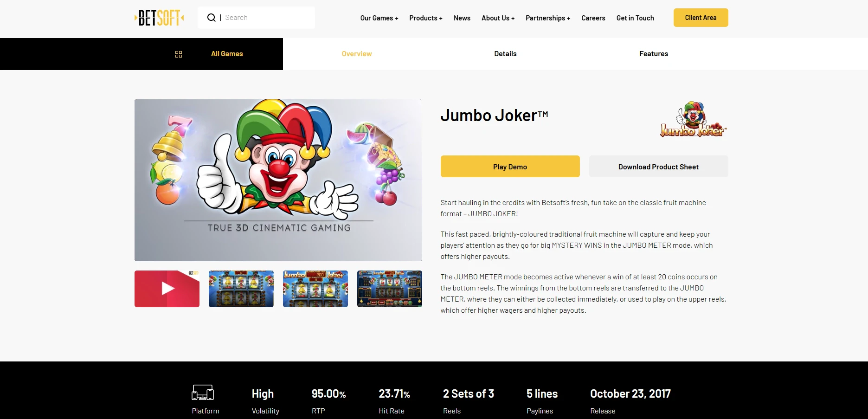Click the Paylines label
Image resolution: width=868 pixels, height=419 pixels.
pyautogui.click(x=540, y=411)
